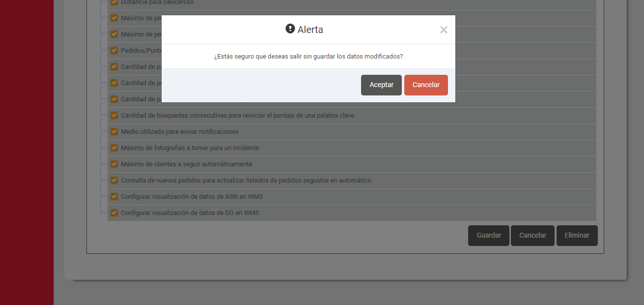This screenshot has width=644, height=305.
Task: Close the Alerta dialog with the X
Action: (x=444, y=30)
